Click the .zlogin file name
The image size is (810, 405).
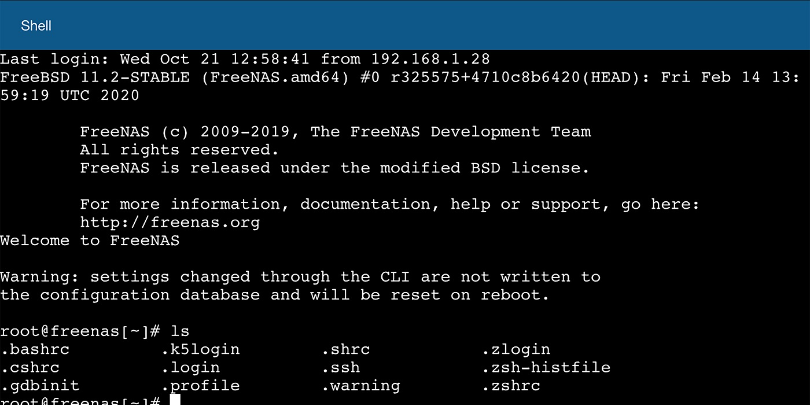[515, 349]
